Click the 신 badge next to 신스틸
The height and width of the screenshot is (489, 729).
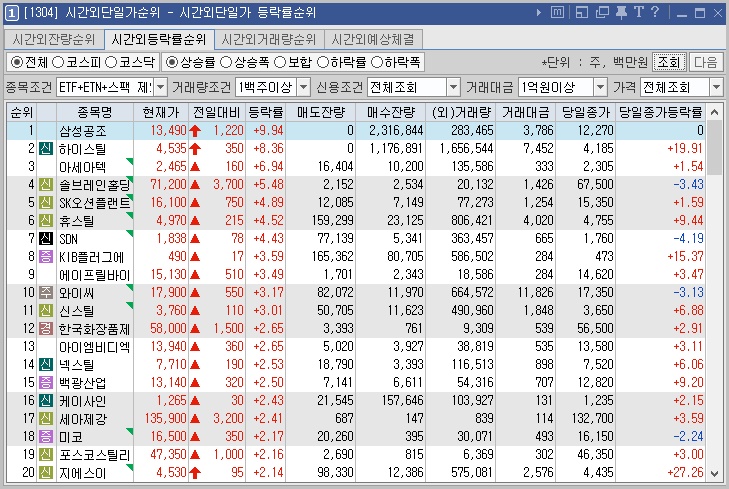click(x=46, y=311)
